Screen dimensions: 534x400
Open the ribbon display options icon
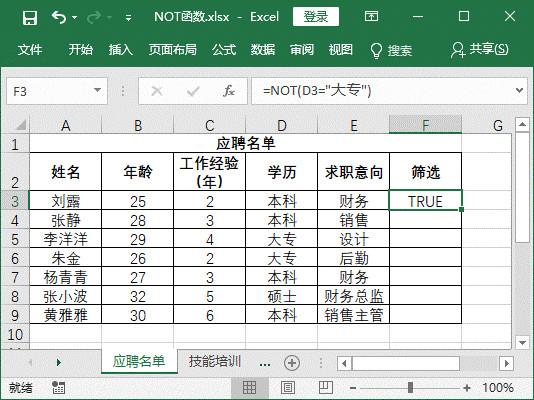pos(371,16)
